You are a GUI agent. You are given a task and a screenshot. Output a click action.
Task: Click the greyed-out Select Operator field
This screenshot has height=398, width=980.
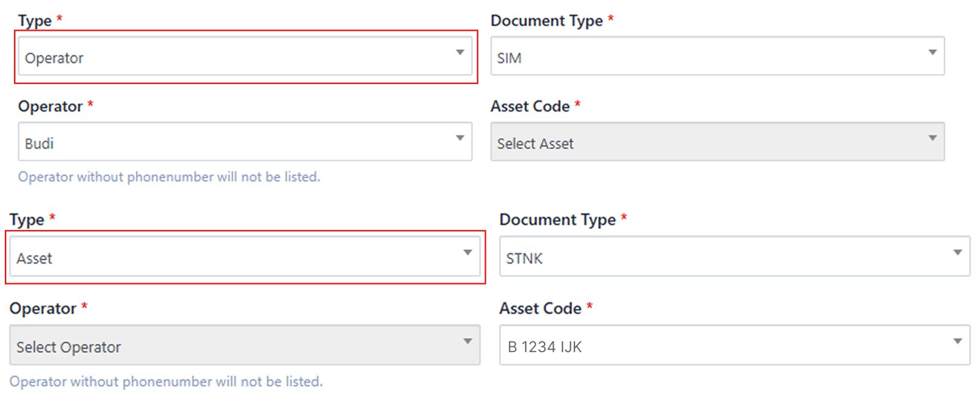coord(233,345)
